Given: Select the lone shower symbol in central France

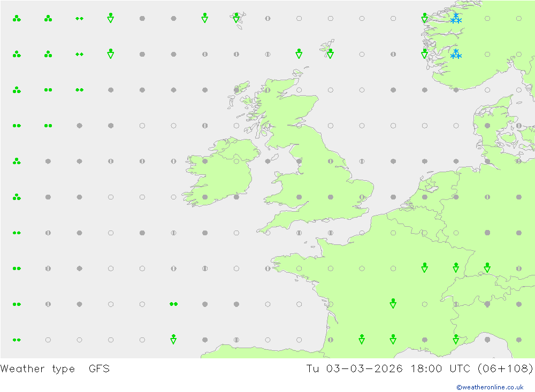Looking at the screenshot, I should (393, 304).
